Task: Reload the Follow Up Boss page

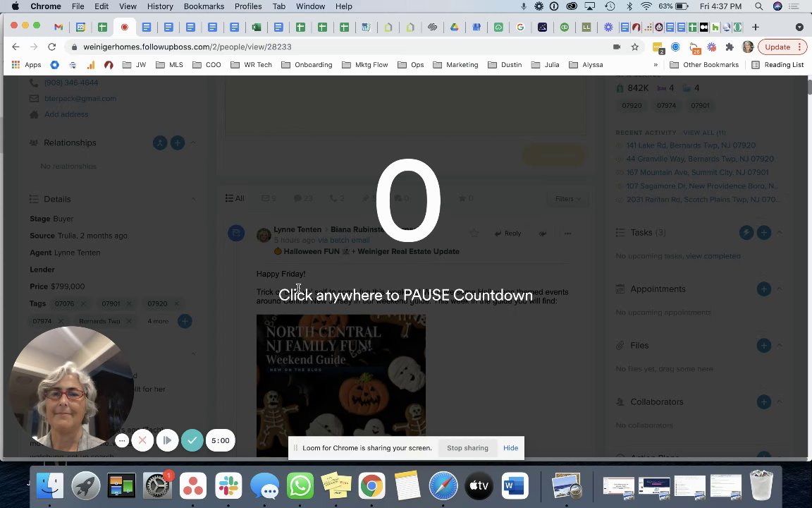Action: 51,47
